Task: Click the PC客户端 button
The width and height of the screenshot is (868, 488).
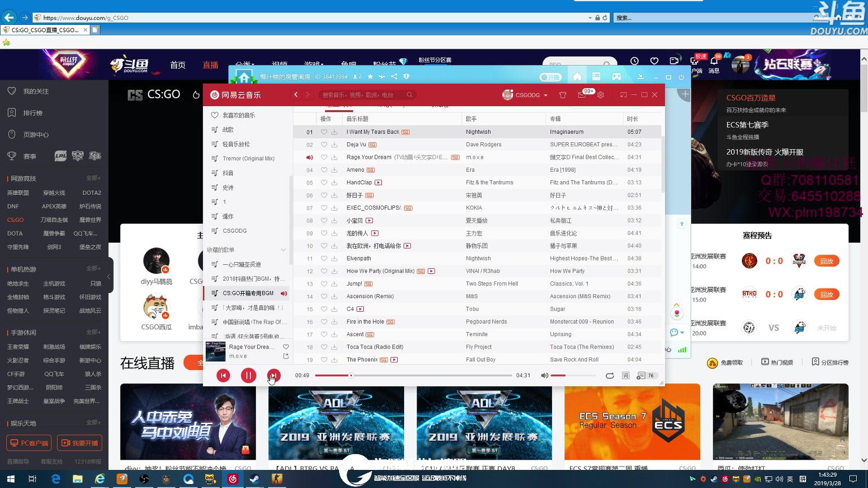Action: (29, 443)
